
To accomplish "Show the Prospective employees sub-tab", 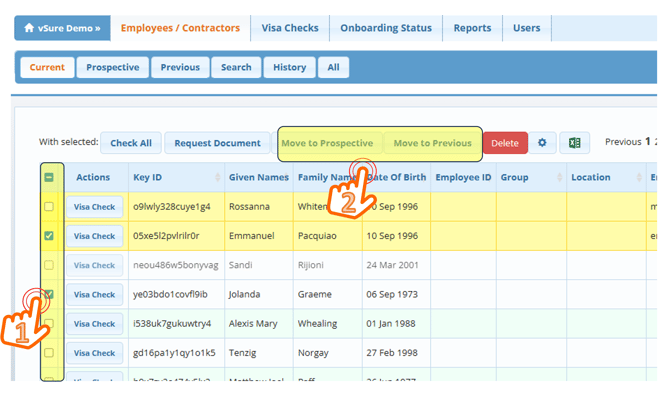I will point(112,67).
